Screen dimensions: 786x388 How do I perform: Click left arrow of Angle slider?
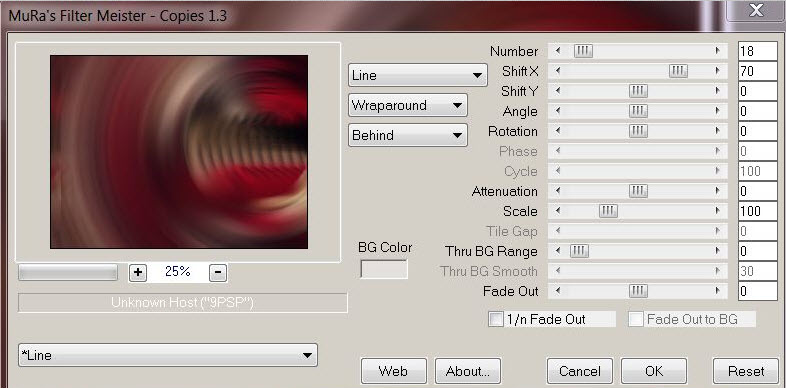558,111
